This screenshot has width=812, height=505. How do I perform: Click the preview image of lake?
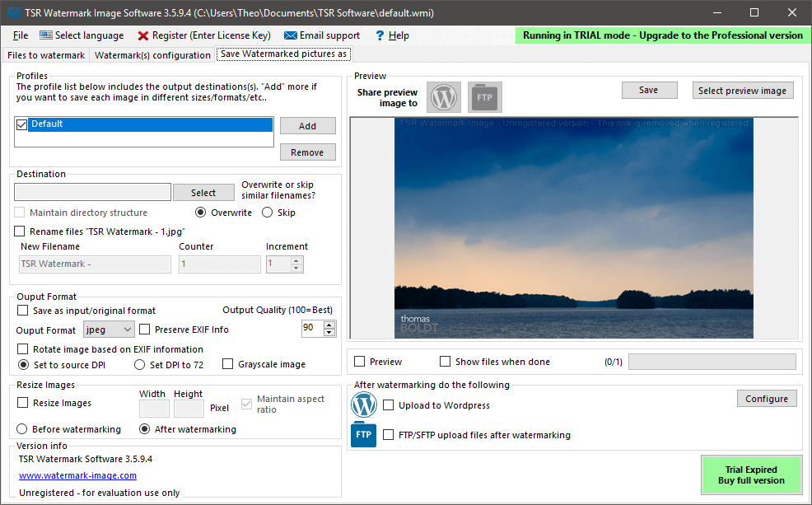574,228
